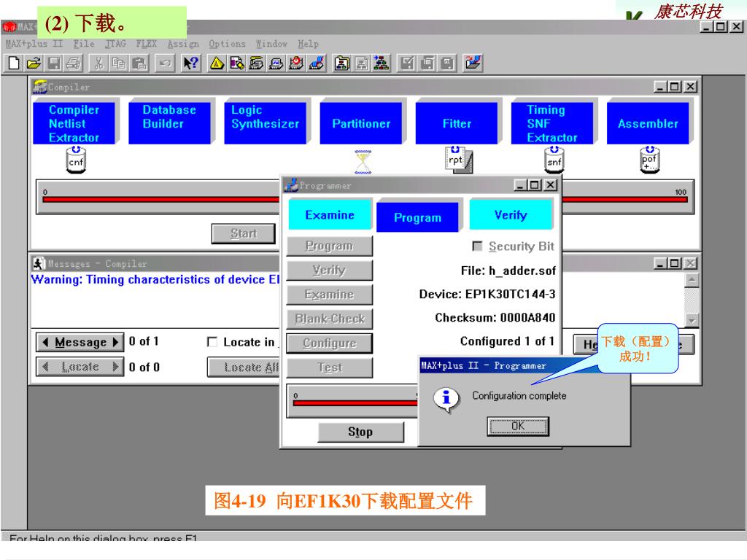Launch the Timing Analyzer clock icon
The image size is (747, 560).
click(296, 63)
